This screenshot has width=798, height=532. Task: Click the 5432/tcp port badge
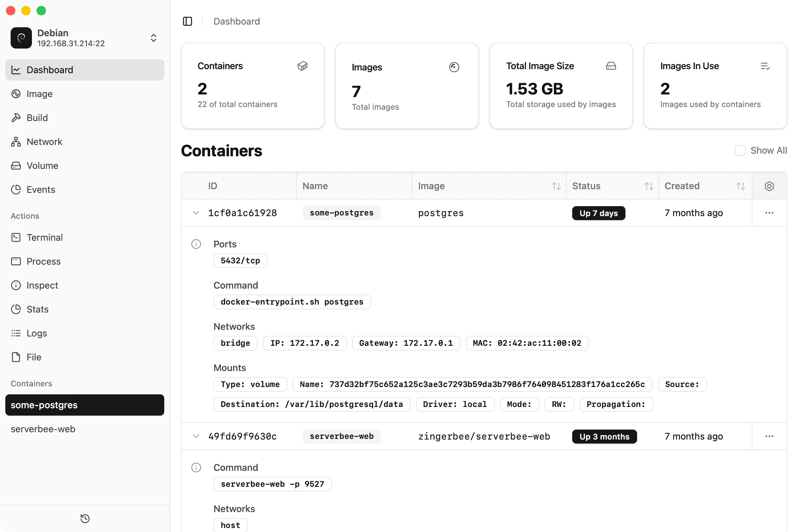(240, 261)
